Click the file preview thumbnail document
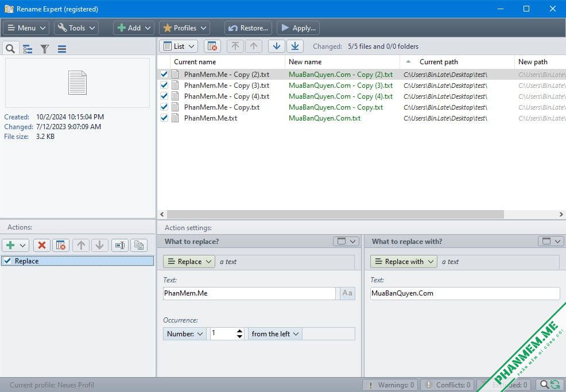The width and height of the screenshot is (566, 392). point(77,83)
